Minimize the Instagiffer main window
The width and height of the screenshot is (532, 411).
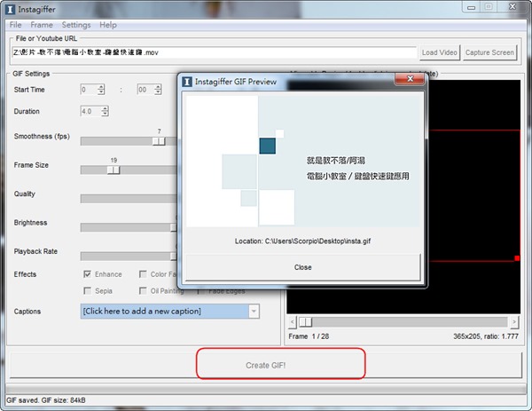click(x=472, y=7)
